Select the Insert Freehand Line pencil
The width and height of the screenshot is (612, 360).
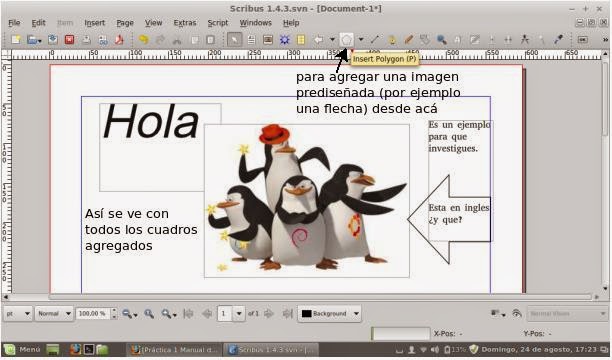click(x=408, y=39)
